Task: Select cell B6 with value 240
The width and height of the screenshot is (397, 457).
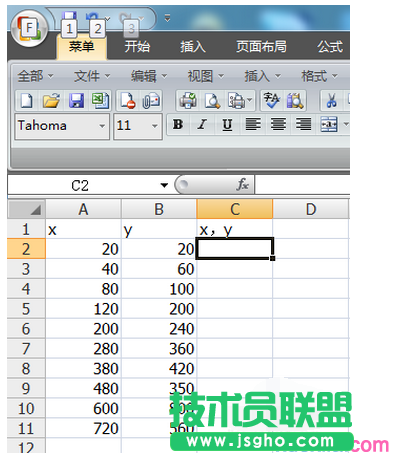Action: (159, 329)
